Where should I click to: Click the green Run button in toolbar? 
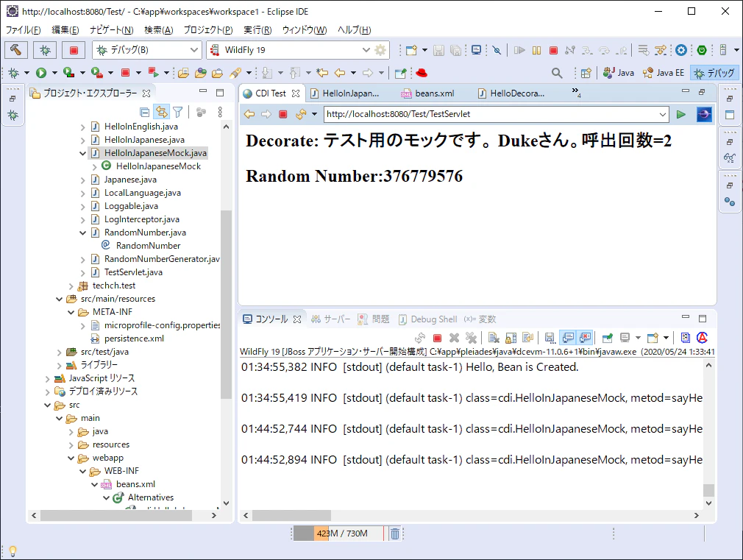point(41,73)
